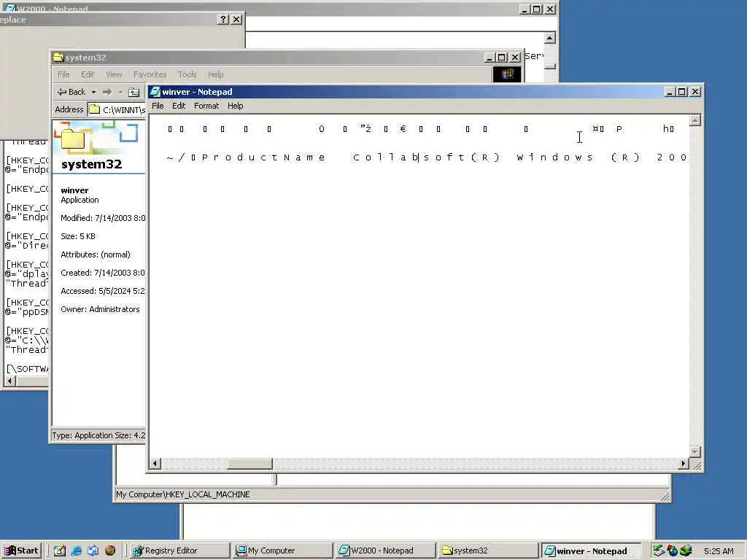The width and height of the screenshot is (747, 560).
Task: Click the Windows flag throbber in system32
Action: [x=507, y=74]
